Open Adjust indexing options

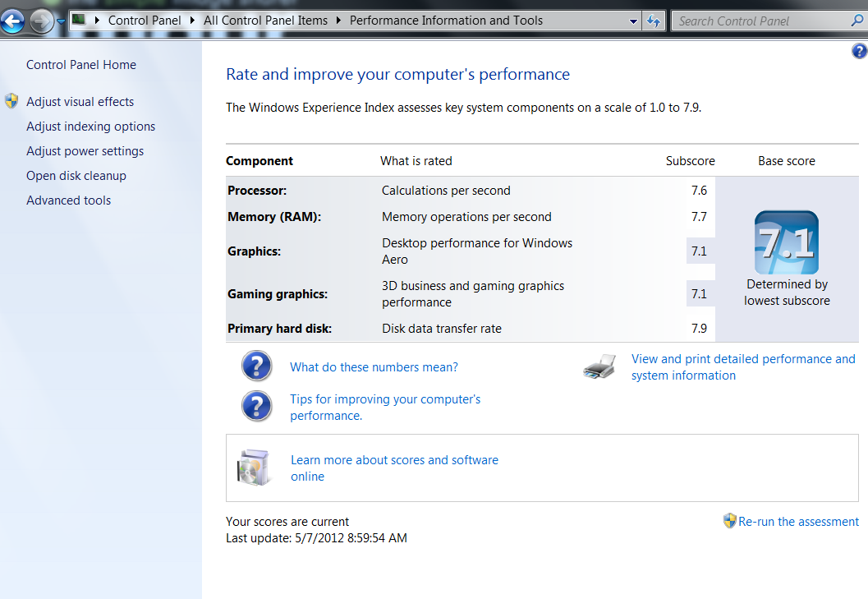click(x=91, y=127)
